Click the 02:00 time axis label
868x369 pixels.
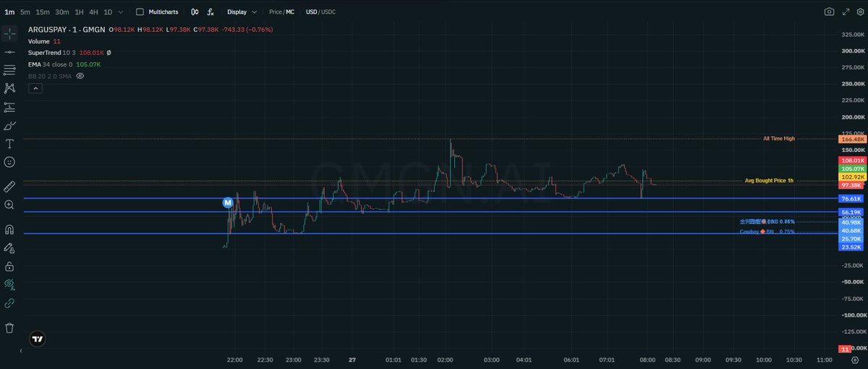tap(444, 360)
